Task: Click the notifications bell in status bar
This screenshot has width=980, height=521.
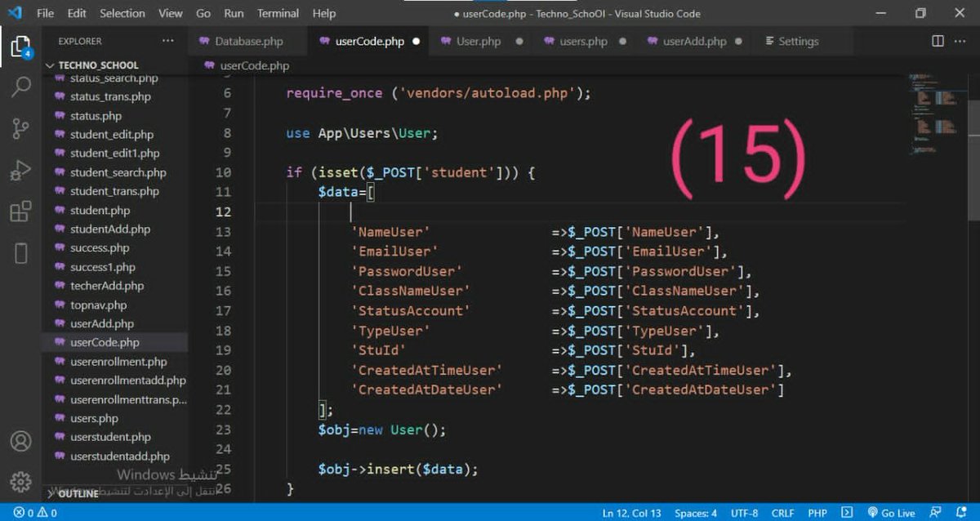Action: 961,513
